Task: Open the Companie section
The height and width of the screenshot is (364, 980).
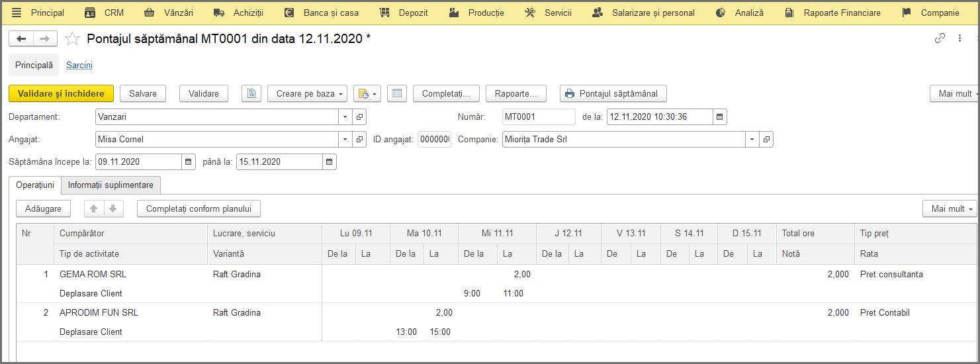Action: (x=930, y=13)
